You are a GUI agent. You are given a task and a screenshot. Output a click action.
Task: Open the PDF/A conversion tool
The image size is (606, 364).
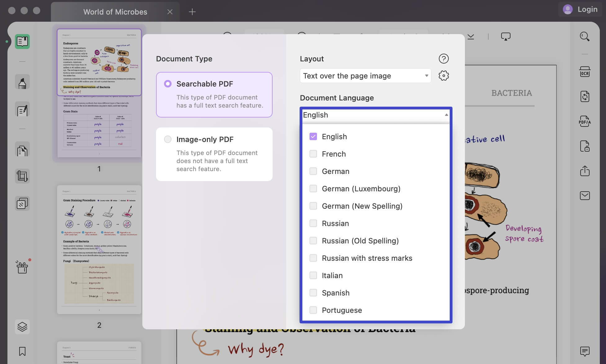coord(585,121)
